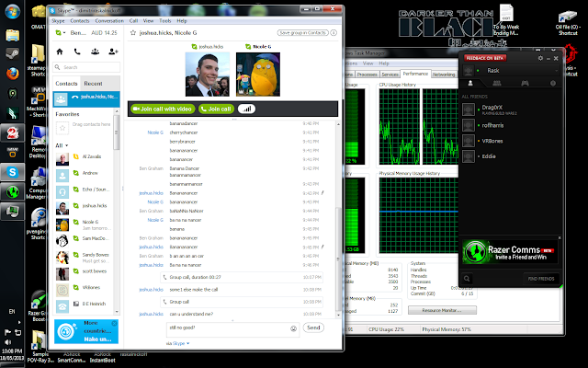This screenshot has width=588, height=368.
Task: Click Resource Monitor button in Task Manager
Action: (x=442, y=310)
